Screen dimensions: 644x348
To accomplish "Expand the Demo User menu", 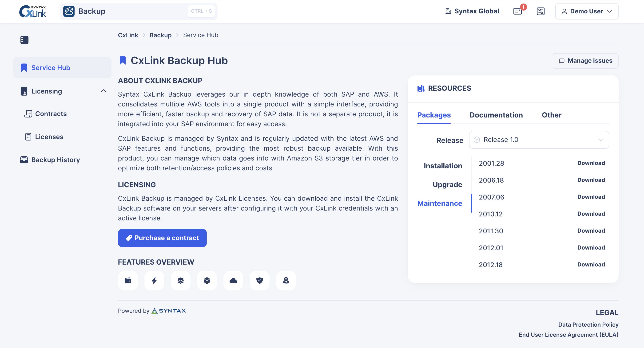I will point(587,11).
